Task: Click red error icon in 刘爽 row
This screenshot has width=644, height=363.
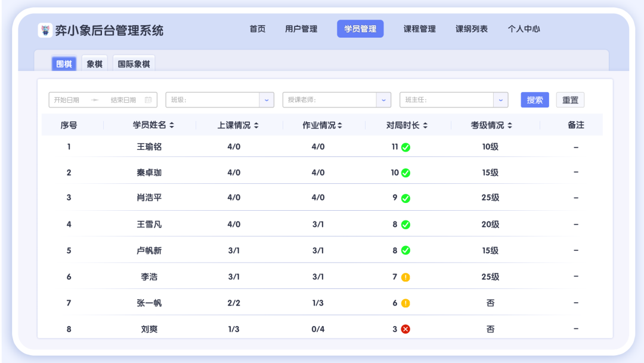Action: tap(406, 330)
